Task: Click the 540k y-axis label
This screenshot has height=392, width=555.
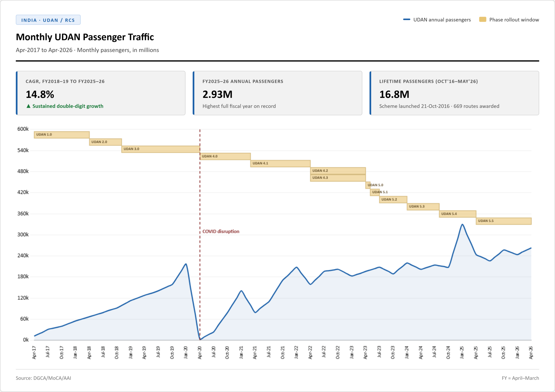Action: (23, 150)
